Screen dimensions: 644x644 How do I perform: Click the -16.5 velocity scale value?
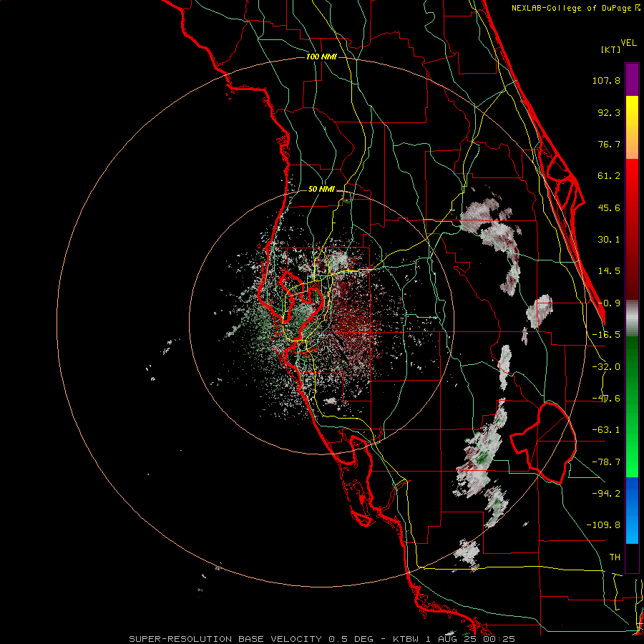point(606,335)
